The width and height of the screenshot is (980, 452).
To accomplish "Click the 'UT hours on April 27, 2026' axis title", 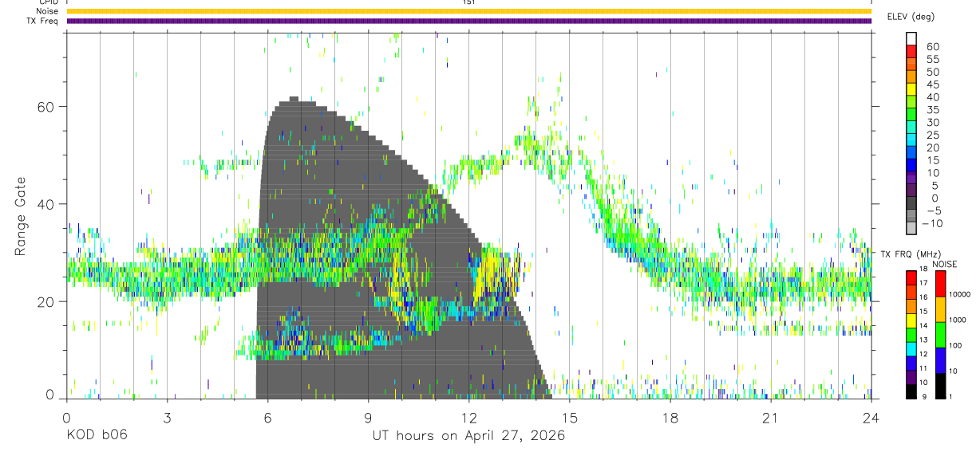I will click(x=468, y=435).
